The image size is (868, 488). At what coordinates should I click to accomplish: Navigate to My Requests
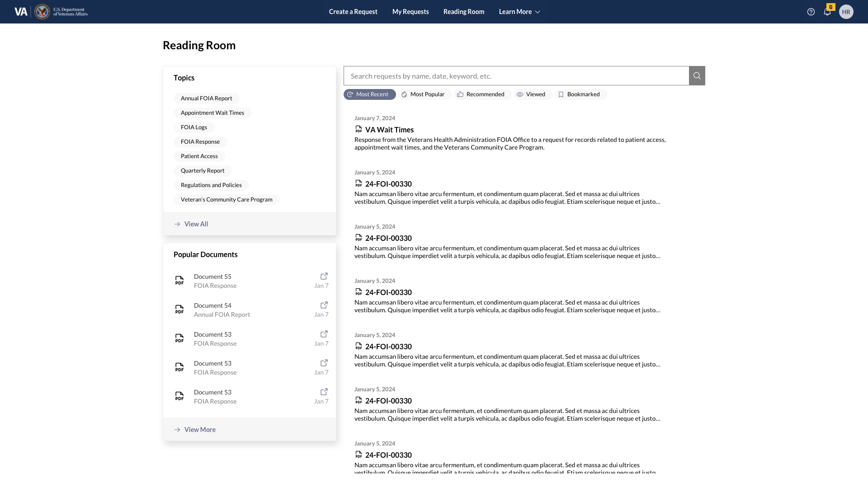[x=410, y=12]
